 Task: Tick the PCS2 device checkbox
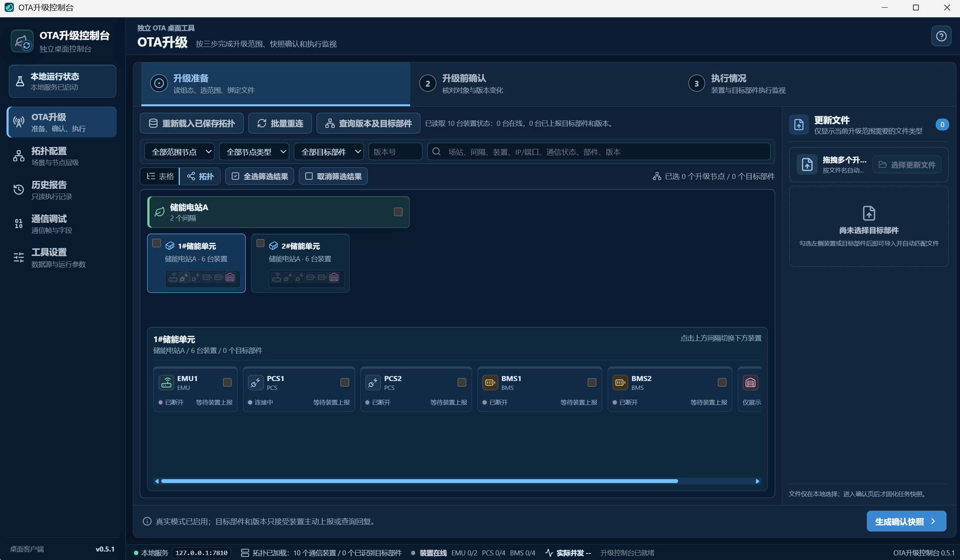point(462,382)
